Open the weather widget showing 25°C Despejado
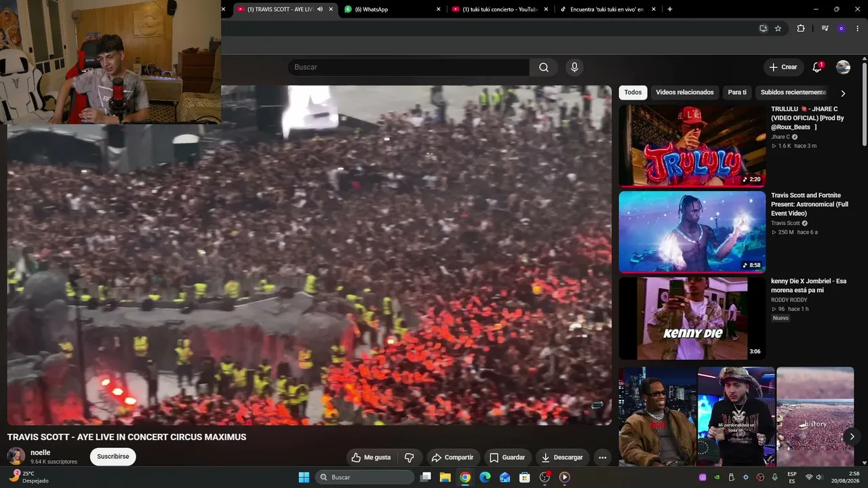Screen dimensions: 868x488 coord(30,477)
